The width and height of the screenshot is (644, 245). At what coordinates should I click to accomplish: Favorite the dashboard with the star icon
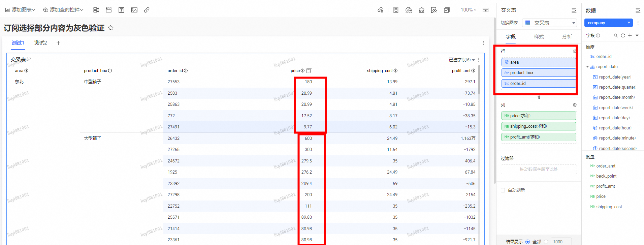tap(110, 28)
